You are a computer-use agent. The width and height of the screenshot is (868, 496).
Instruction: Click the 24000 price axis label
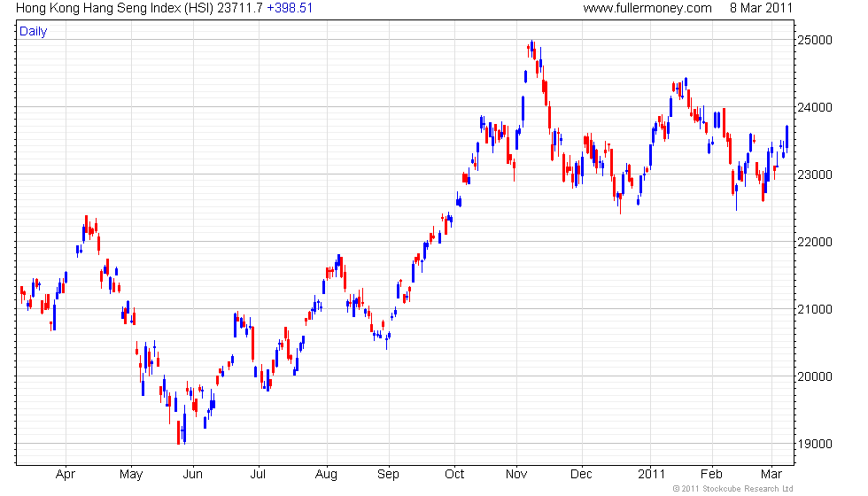click(814, 107)
